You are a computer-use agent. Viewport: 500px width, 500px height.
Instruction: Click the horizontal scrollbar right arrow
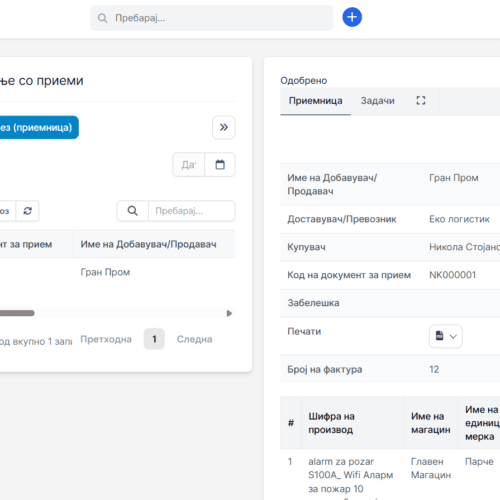coord(229,313)
